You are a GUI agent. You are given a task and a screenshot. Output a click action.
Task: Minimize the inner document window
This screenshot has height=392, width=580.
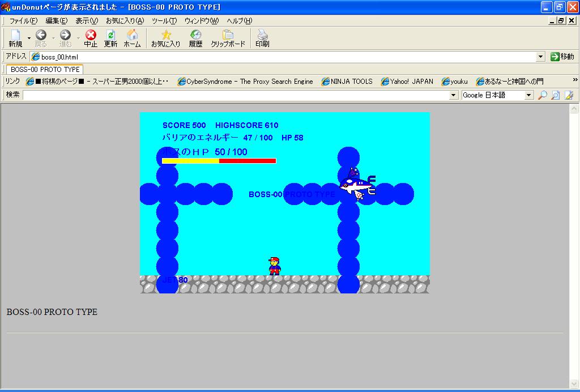point(552,21)
